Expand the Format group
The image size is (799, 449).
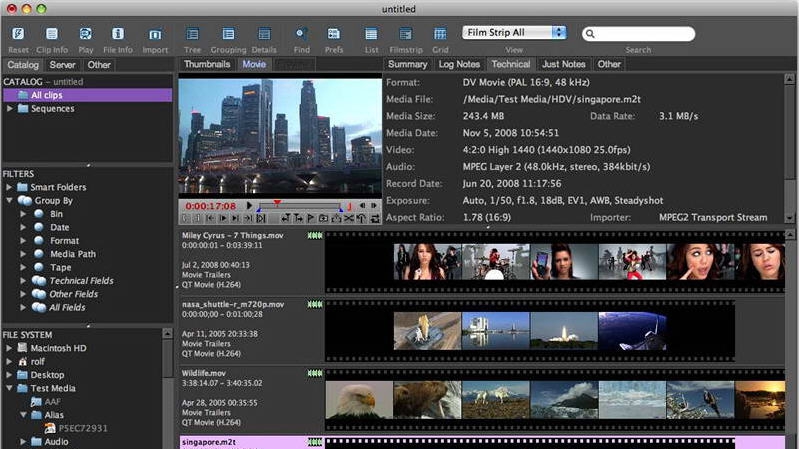pos(23,241)
